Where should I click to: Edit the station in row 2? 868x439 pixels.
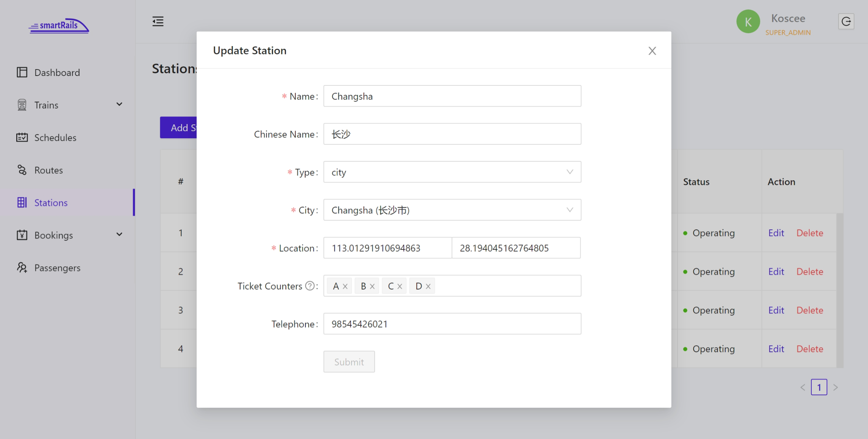[776, 271]
